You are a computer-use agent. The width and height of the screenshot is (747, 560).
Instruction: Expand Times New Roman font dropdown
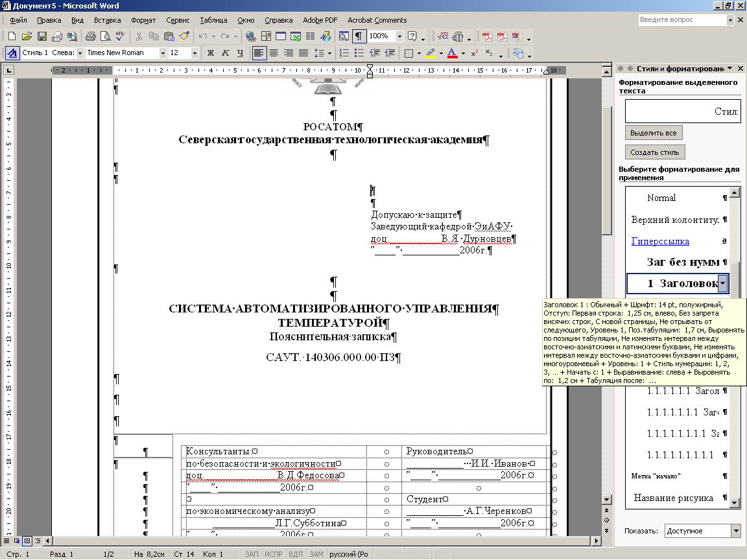163,53
